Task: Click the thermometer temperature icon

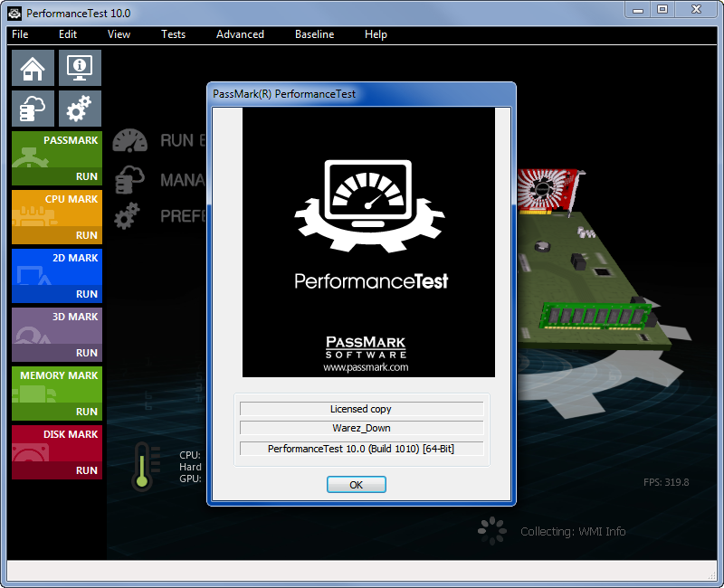Action: coord(142,467)
